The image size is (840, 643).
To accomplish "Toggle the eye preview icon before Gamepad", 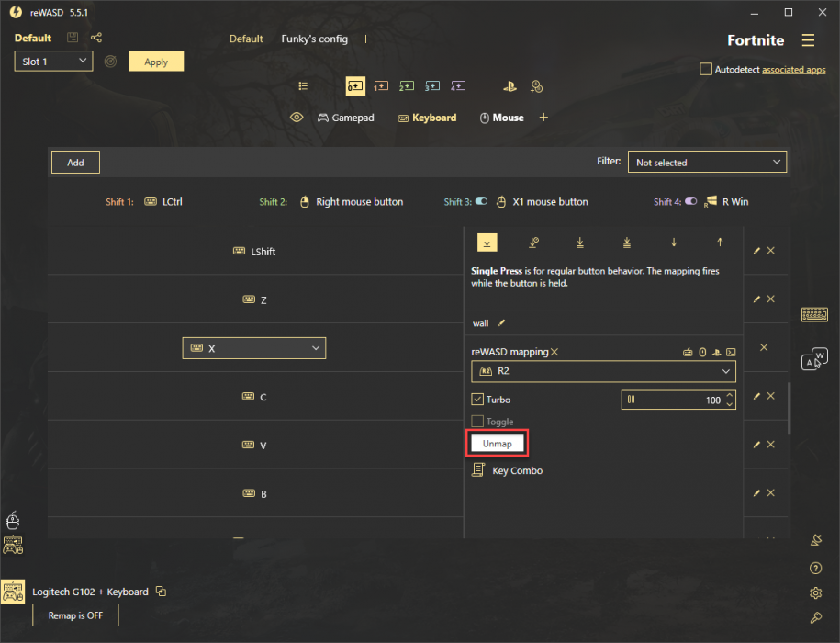I will click(297, 118).
